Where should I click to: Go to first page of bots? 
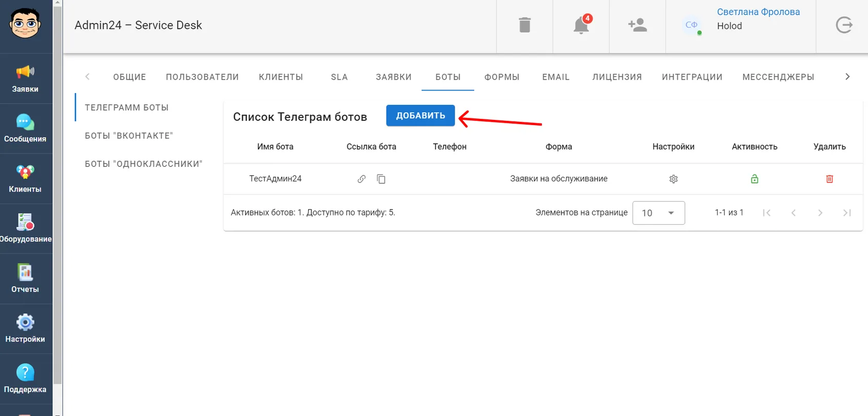point(767,213)
